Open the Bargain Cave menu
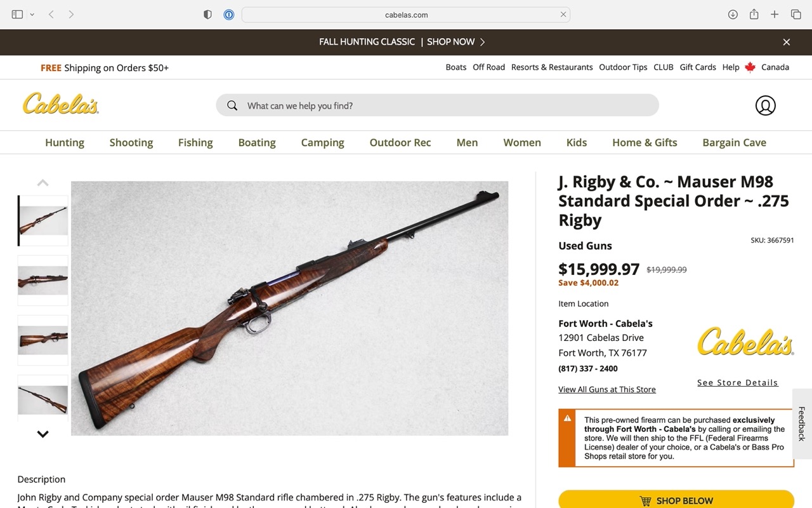 coord(734,142)
